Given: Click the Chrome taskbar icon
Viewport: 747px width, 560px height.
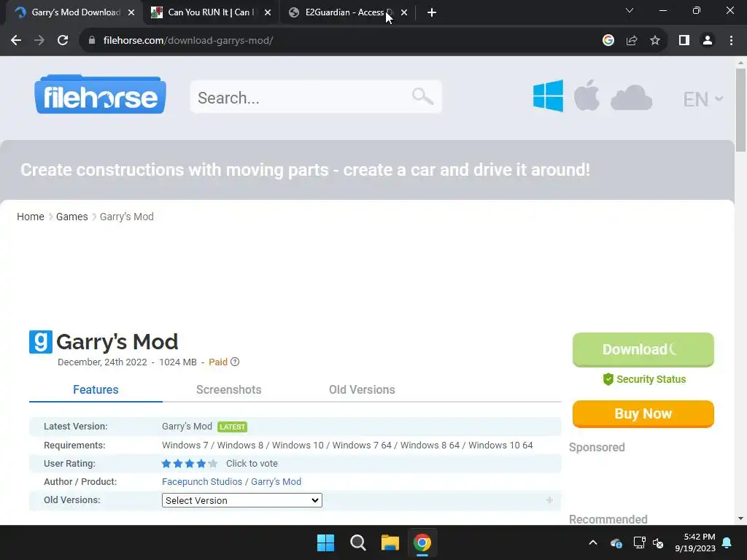Looking at the screenshot, I should coord(422,542).
